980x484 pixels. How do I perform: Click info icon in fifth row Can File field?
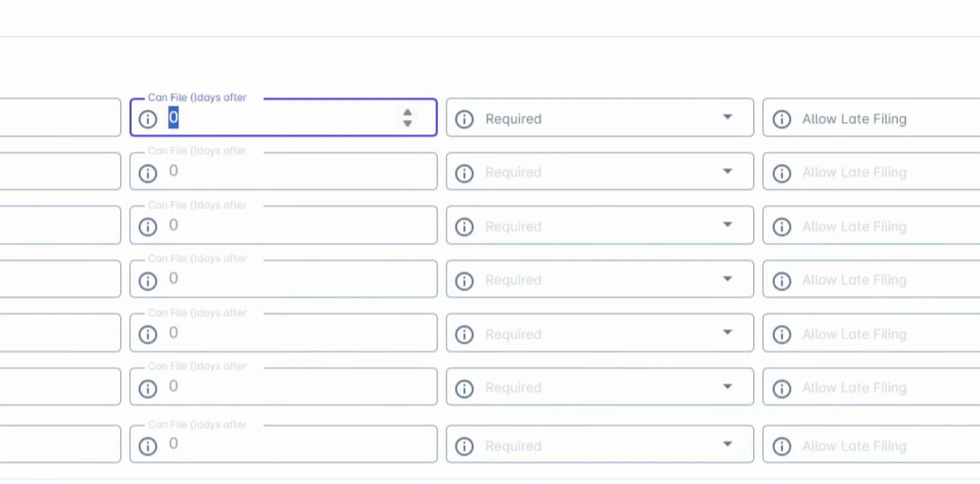point(147,334)
